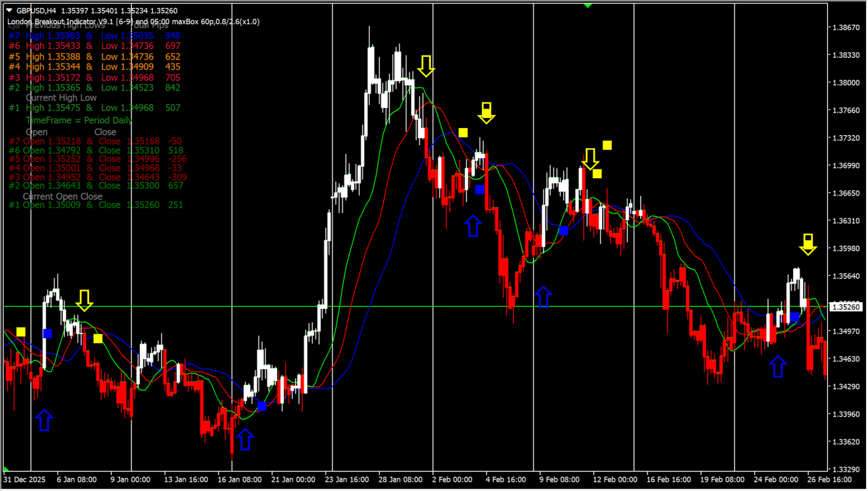
Task: Click the blue square marker near 26 Feb
Action: (794, 317)
